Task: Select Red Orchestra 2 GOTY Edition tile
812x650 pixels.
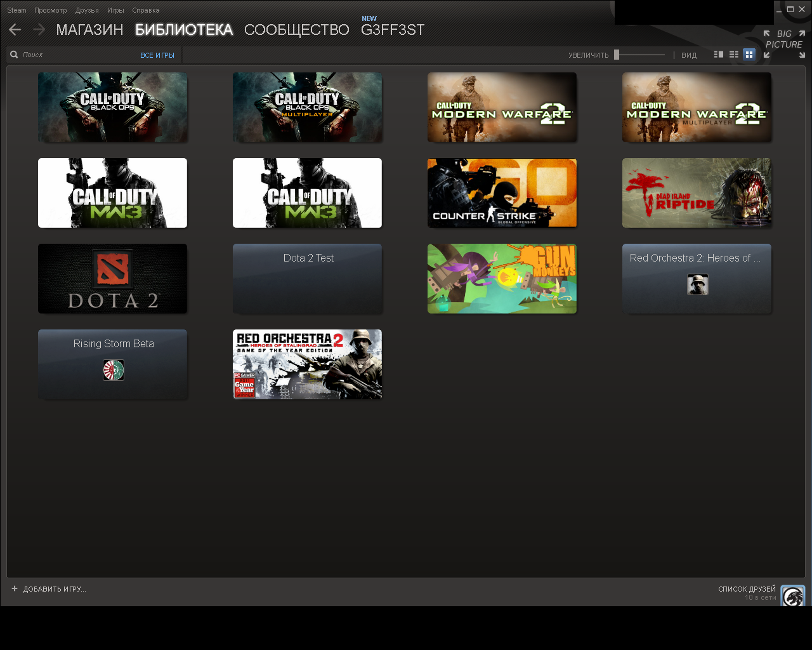Action: pyautogui.click(x=307, y=364)
